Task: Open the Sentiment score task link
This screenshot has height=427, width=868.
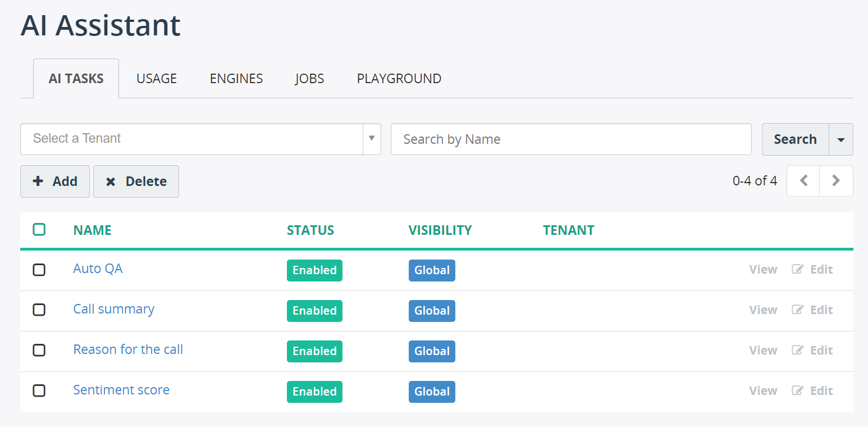Action: point(121,390)
